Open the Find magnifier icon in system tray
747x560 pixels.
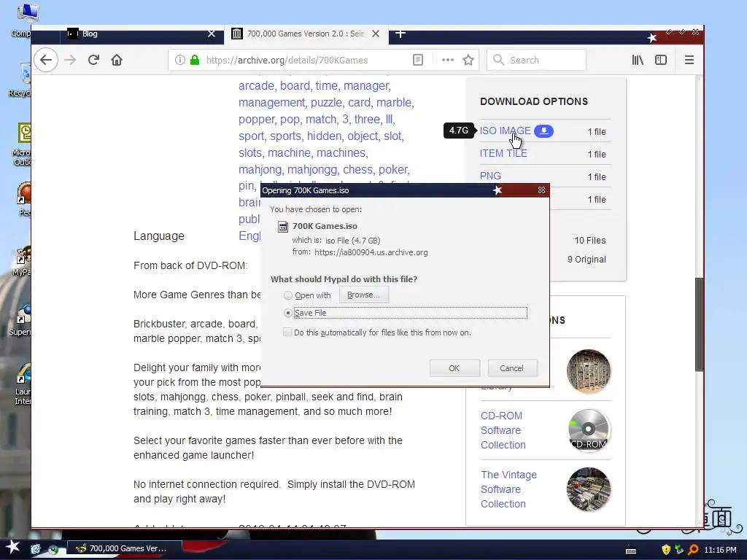pyautogui.click(x=693, y=550)
